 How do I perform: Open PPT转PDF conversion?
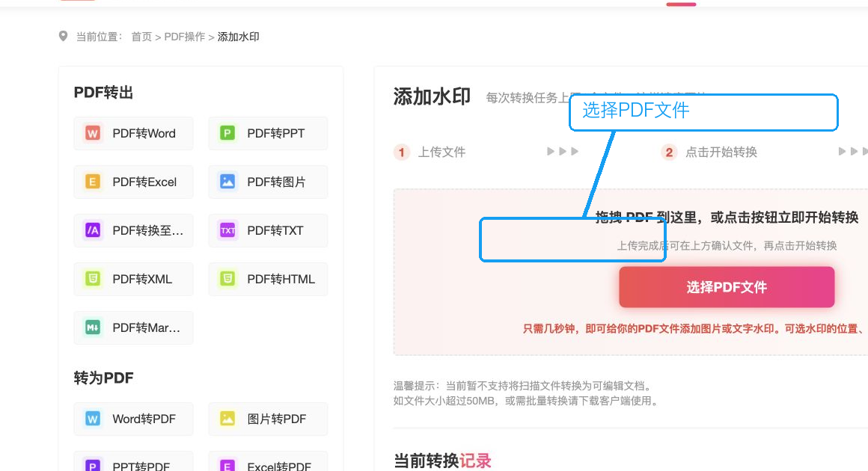coord(133,461)
